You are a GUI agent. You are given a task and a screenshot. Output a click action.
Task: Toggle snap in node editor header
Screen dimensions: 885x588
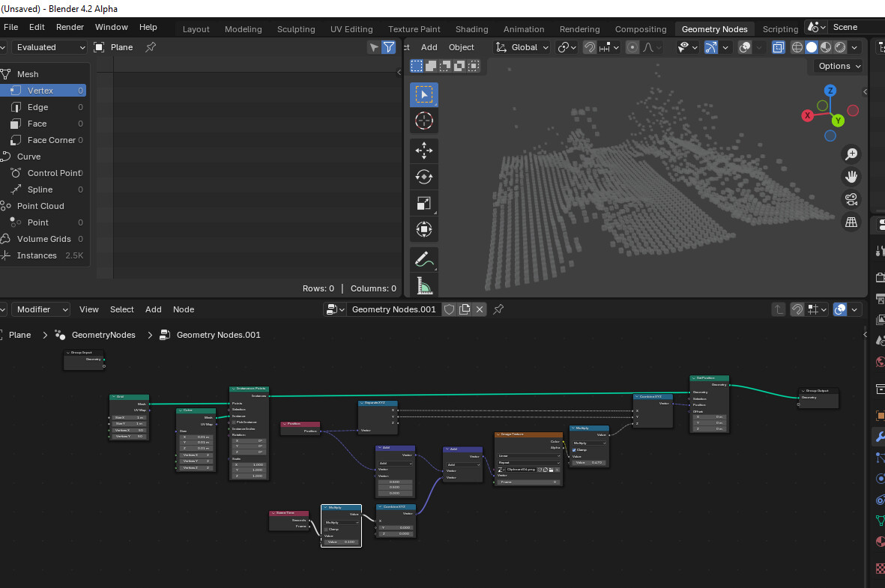click(x=797, y=309)
